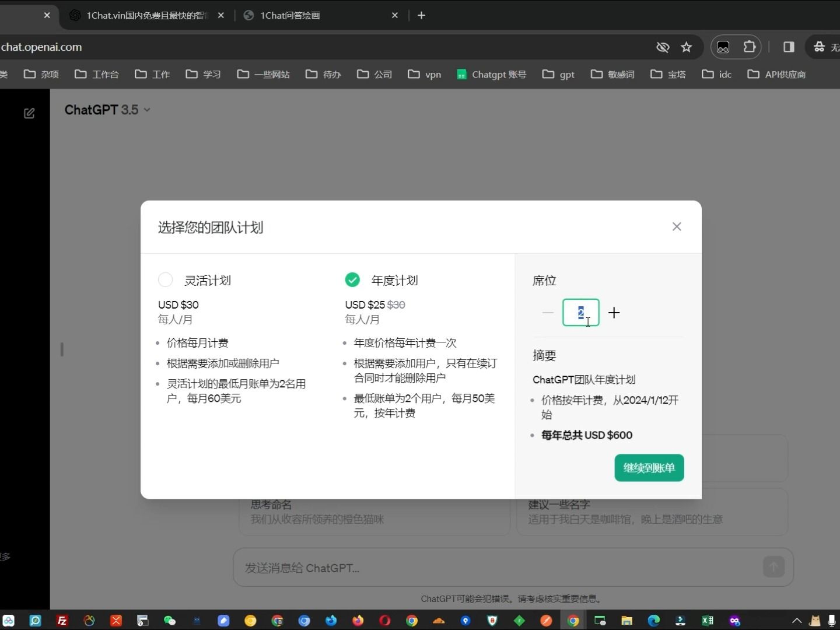Close the 1Chat问答绘画 tab
Image resolution: width=840 pixels, height=630 pixels.
(395, 15)
